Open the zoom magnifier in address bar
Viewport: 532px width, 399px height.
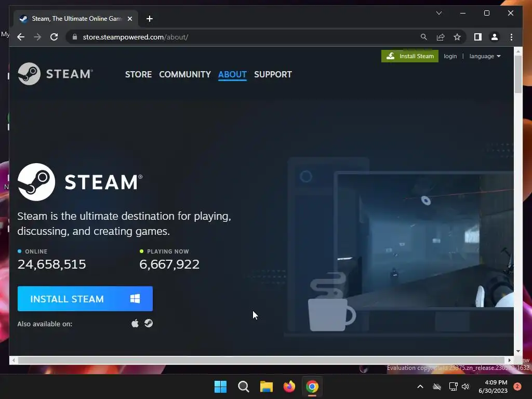click(x=424, y=37)
